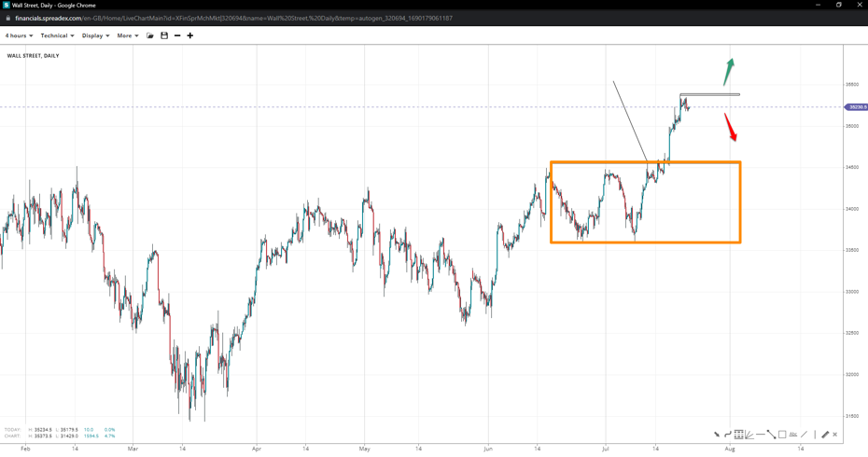Close the drawing tools bar

pyautogui.click(x=835, y=435)
